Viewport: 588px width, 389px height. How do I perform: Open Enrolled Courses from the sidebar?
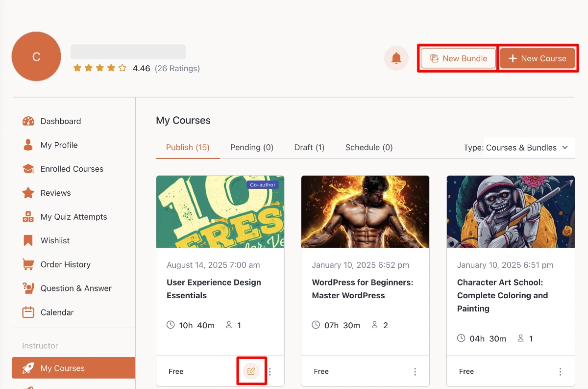[72, 169]
